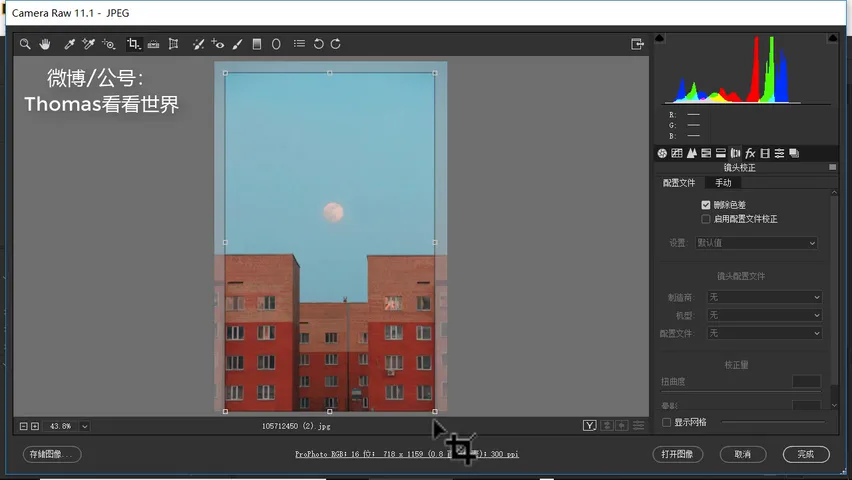Viewport: 852px width, 480px height.
Task: Open the Split Toning panel icon
Action: [x=721, y=153]
